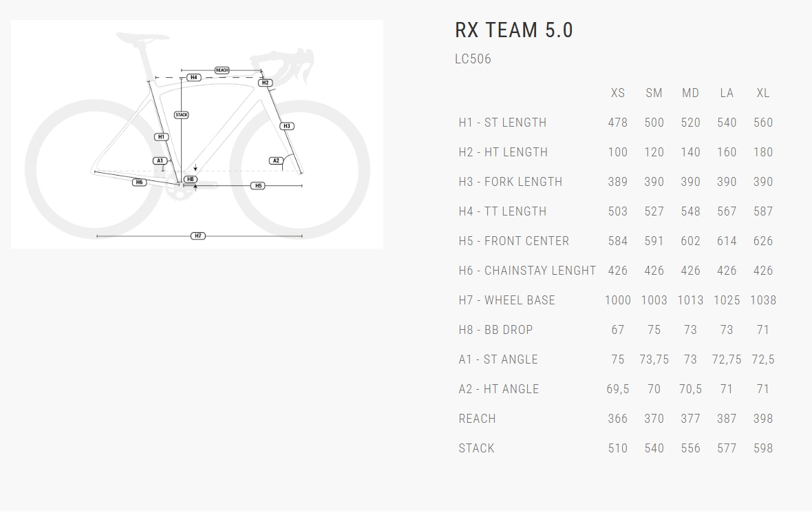Click the STACK row label in the table

[x=477, y=448]
